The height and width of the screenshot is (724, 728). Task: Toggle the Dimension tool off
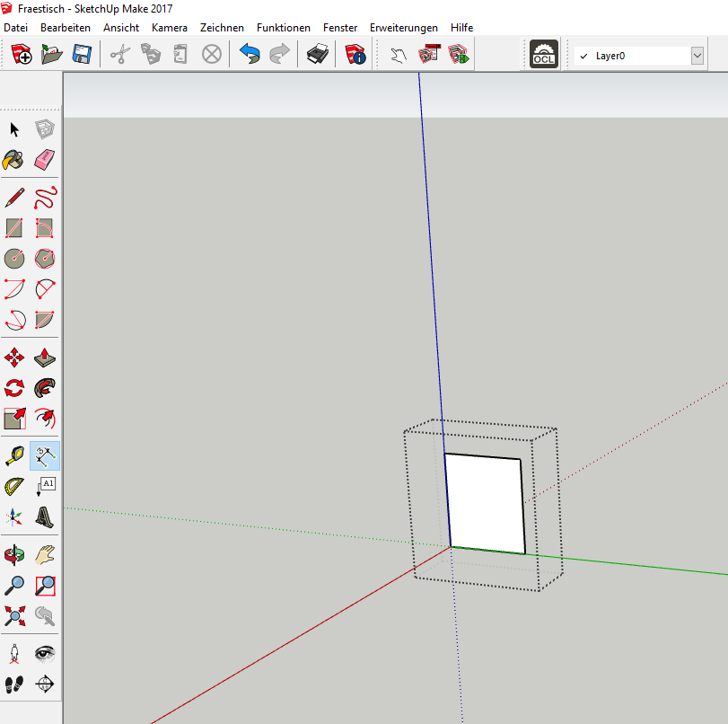pyautogui.click(x=45, y=456)
